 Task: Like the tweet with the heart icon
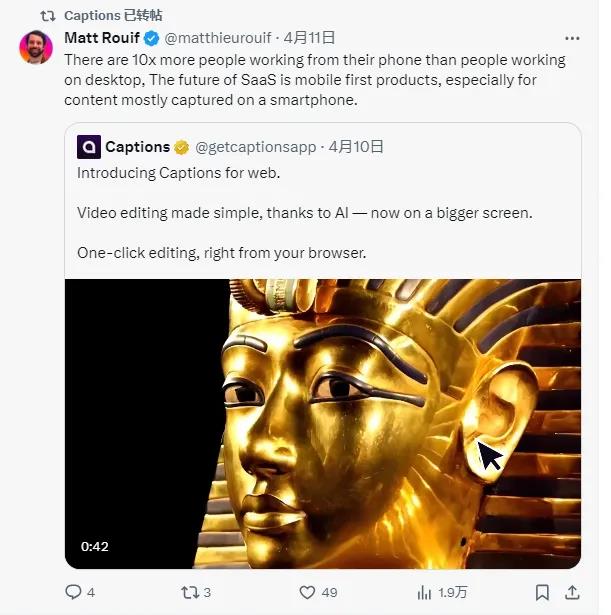[308, 592]
